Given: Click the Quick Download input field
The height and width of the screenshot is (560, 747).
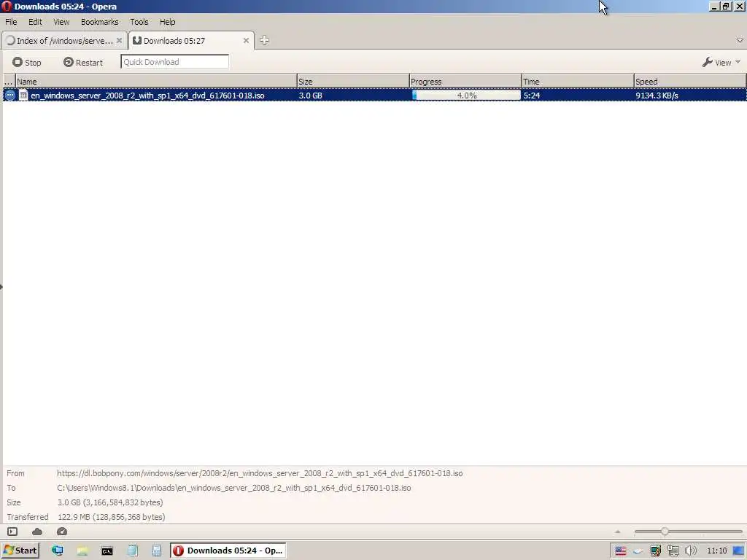Looking at the screenshot, I should (175, 62).
